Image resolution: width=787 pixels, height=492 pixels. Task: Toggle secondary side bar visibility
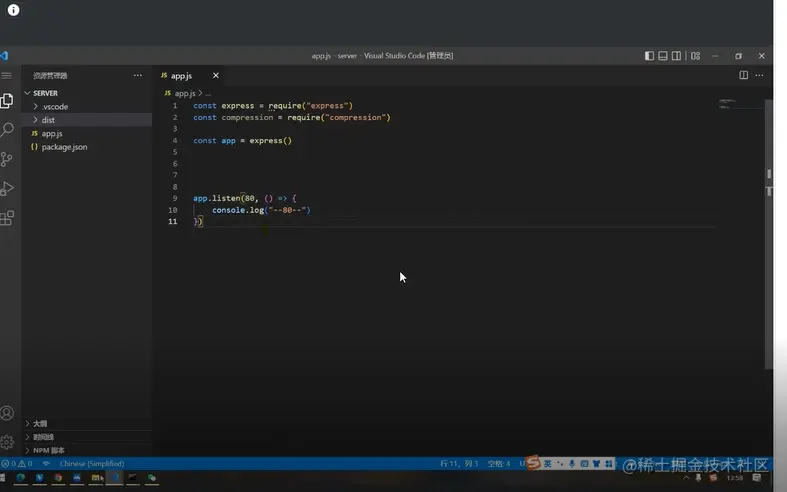point(676,56)
